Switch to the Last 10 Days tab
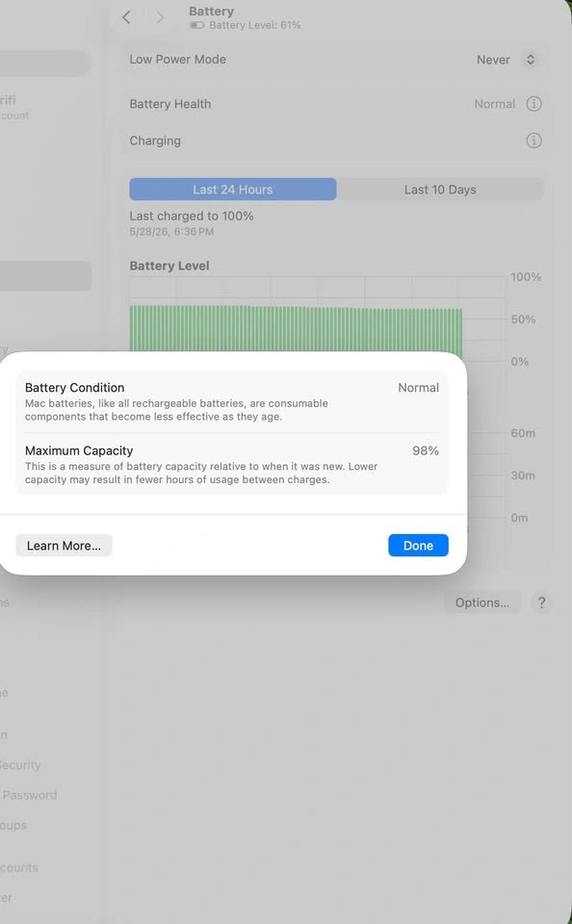 440,190
